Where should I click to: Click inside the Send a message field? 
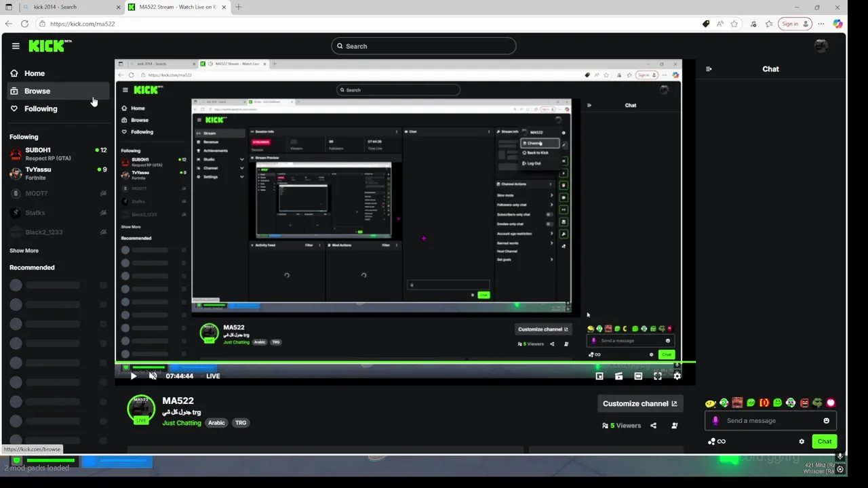tap(771, 421)
